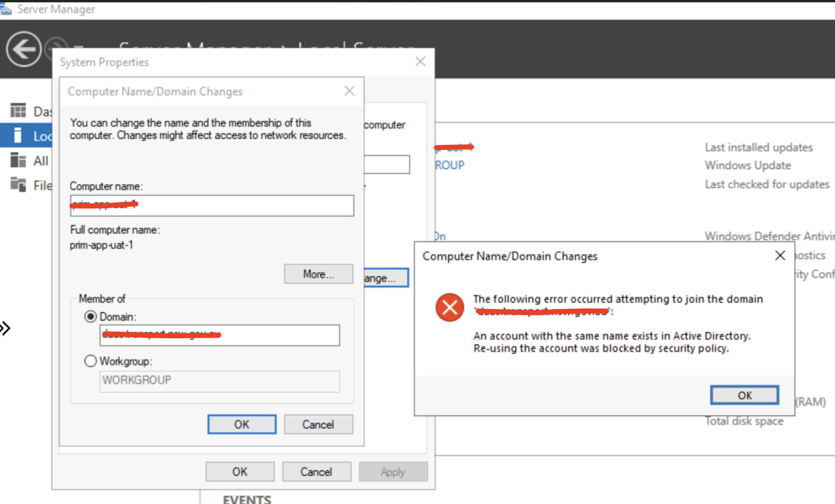The height and width of the screenshot is (504, 835).
Task: Click the More... button
Action: 319,274
